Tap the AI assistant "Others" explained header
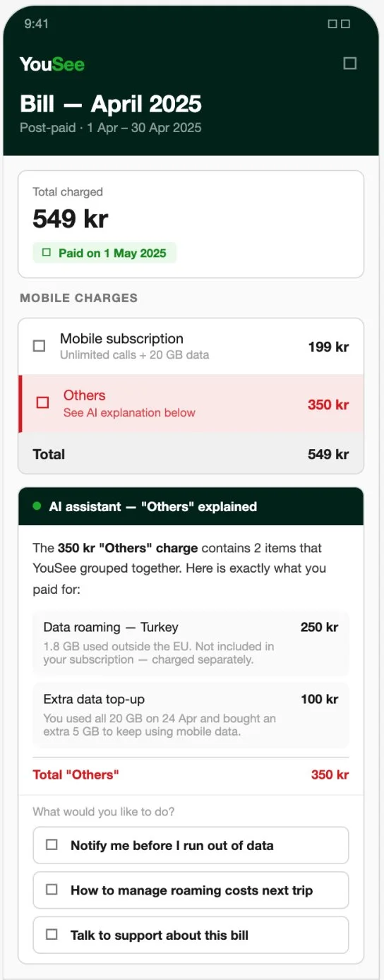The width and height of the screenshot is (384, 980). click(x=191, y=506)
